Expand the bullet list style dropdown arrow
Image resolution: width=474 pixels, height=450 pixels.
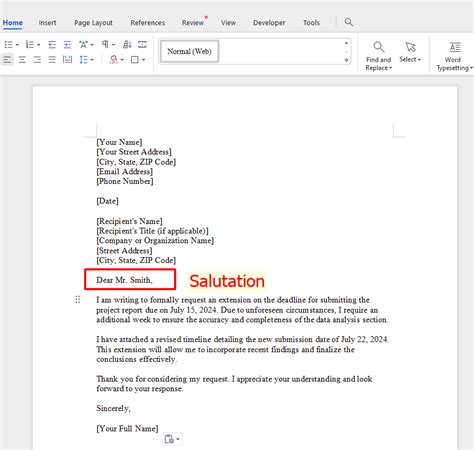point(17,45)
